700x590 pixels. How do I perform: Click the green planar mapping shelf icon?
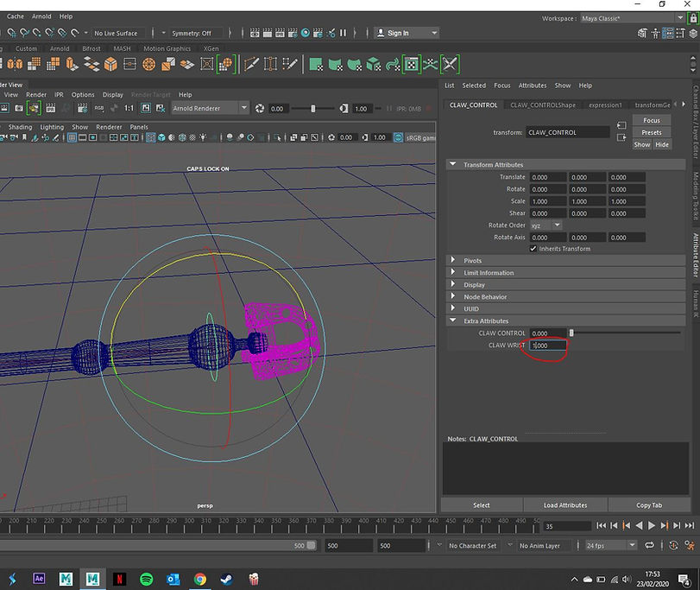coord(316,64)
